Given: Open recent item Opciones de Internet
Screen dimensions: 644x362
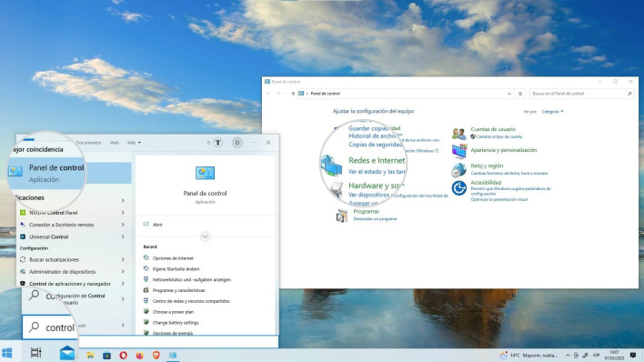Looking at the screenshot, I should point(173,258).
